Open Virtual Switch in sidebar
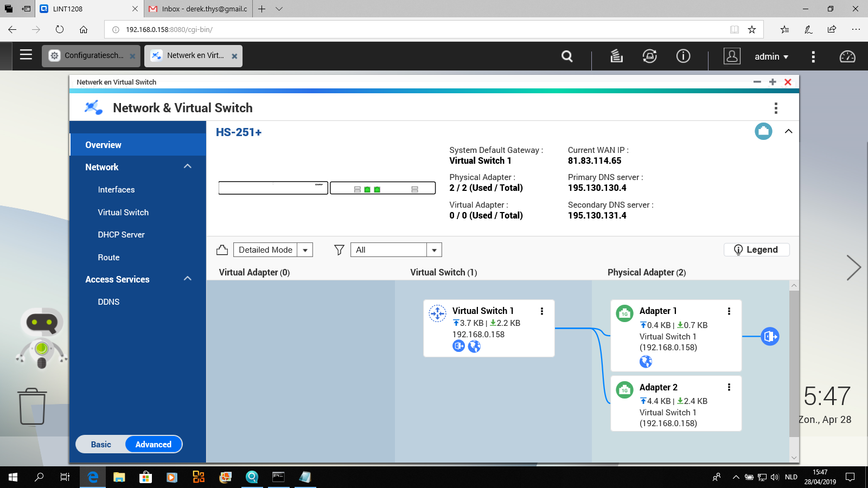The image size is (868, 488). (123, 213)
